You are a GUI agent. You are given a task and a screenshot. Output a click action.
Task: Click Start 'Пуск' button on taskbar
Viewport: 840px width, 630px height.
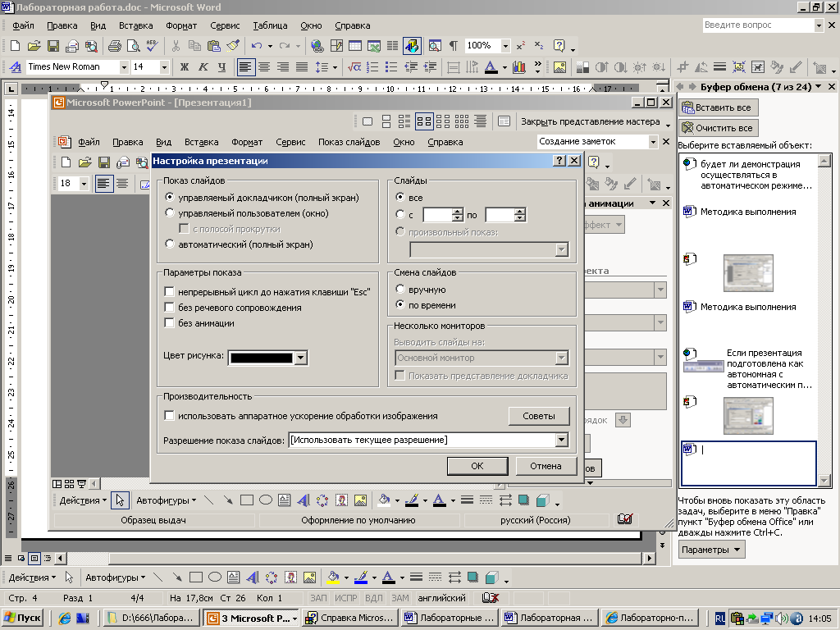[22, 619]
